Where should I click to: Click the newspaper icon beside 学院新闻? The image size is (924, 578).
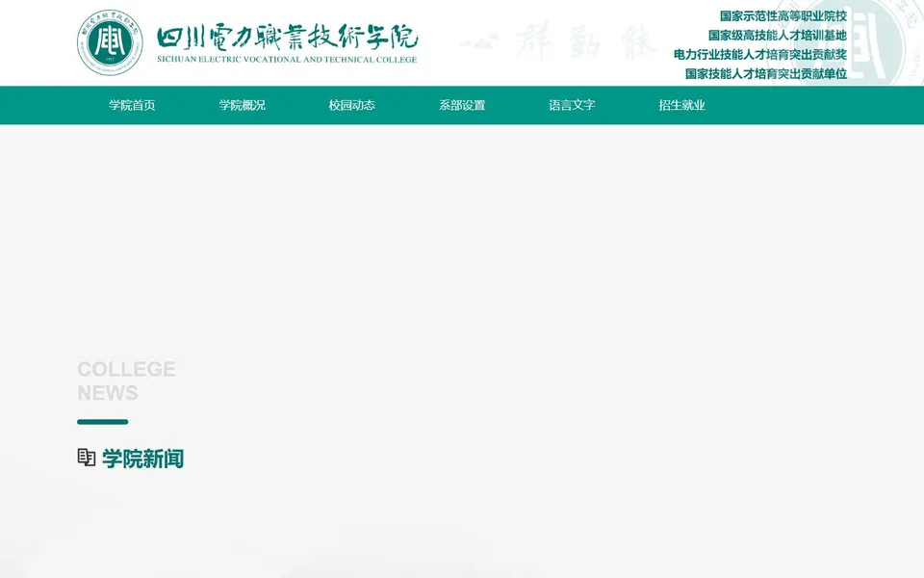coord(87,458)
